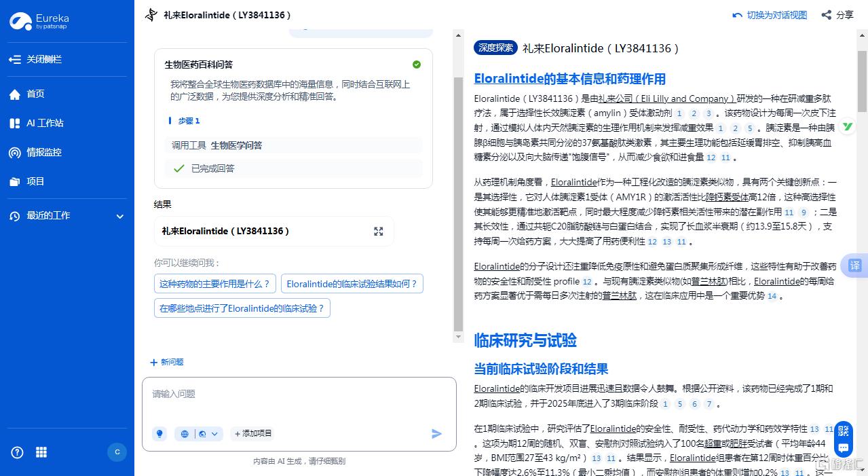The width and height of the screenshot is (868, 476).
Task: Ask 这种药物的主要作用是什么？
Action: coord(215,284)
